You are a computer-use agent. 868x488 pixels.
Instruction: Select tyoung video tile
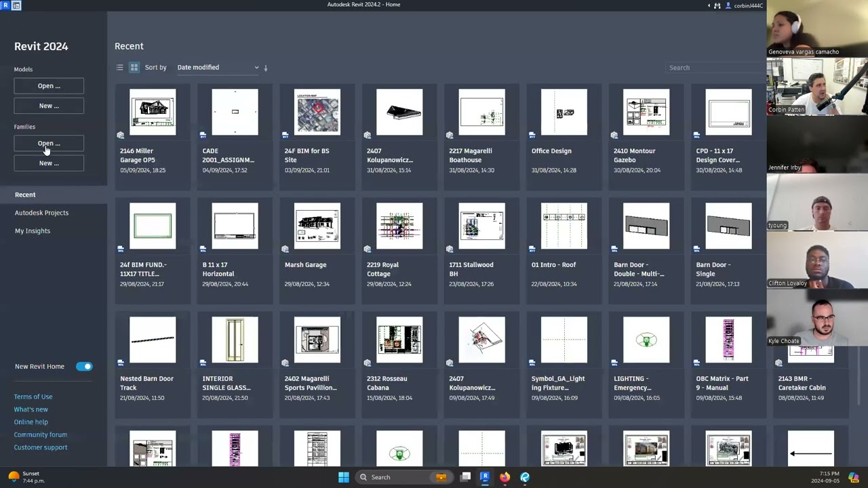817,202
